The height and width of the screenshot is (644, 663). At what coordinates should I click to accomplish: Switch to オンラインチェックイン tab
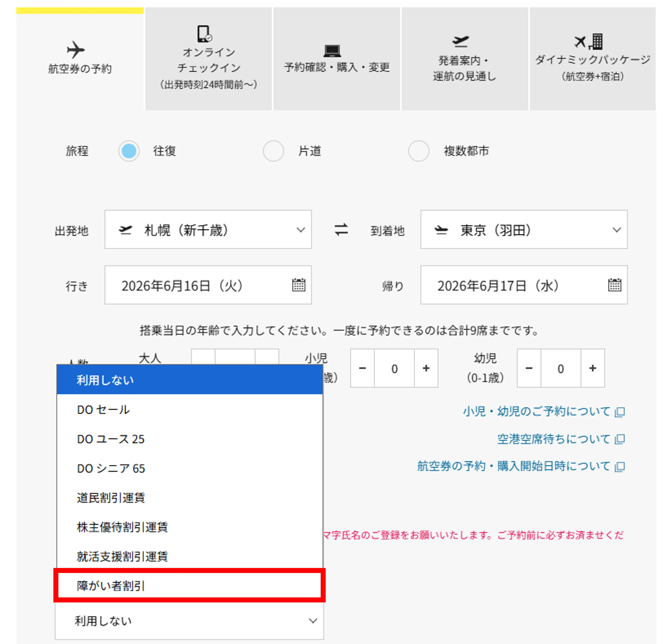[x=208, y=59]
